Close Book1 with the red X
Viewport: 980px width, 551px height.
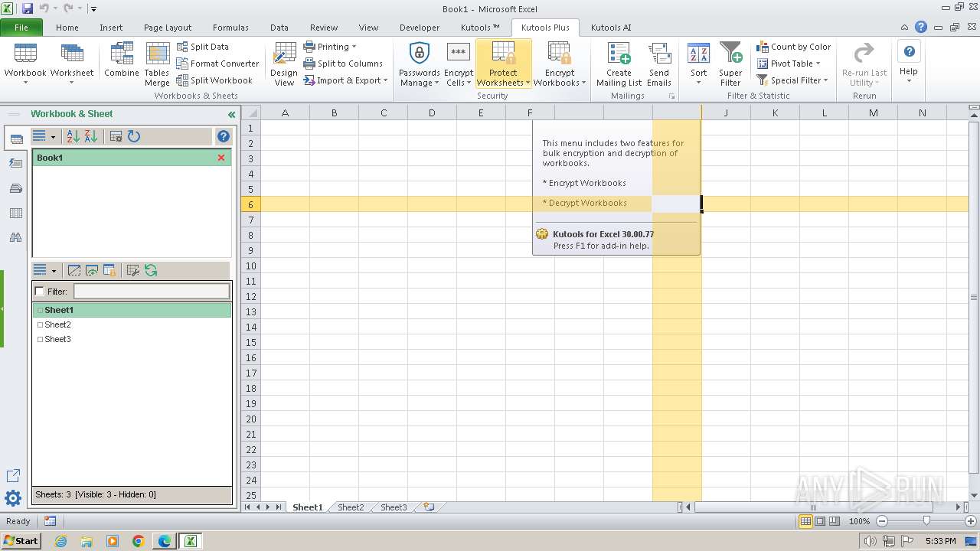click(x=221, y=158)
